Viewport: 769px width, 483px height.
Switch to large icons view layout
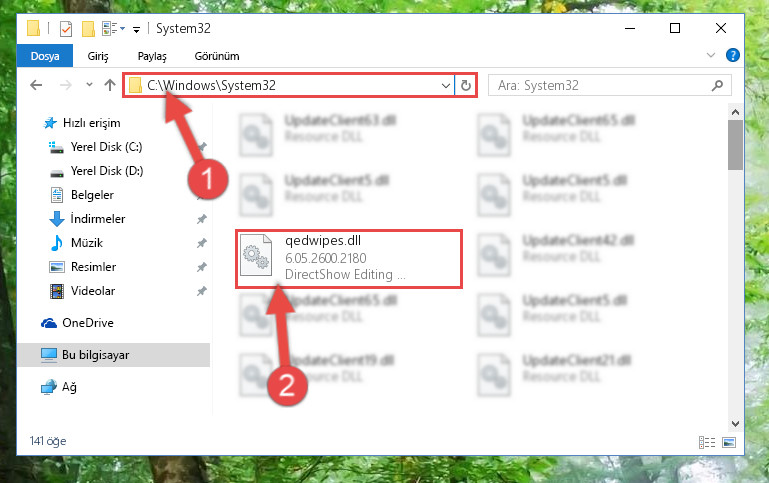click(729, 442)
